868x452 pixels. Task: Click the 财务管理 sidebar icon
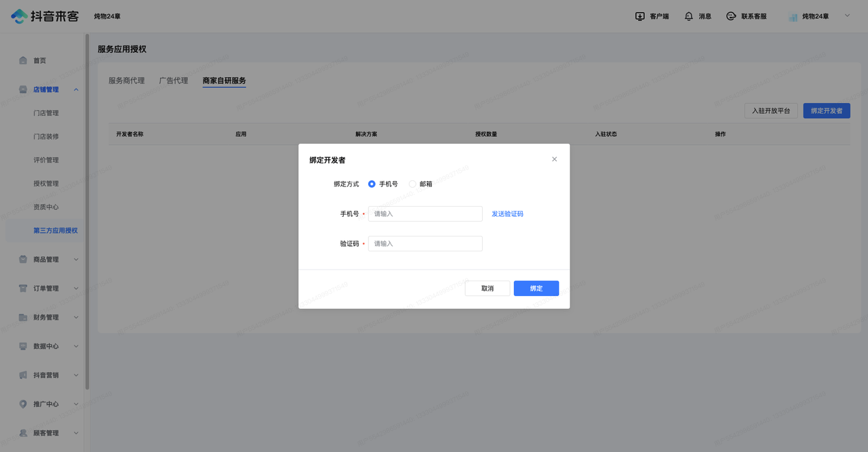click(23, 317)
